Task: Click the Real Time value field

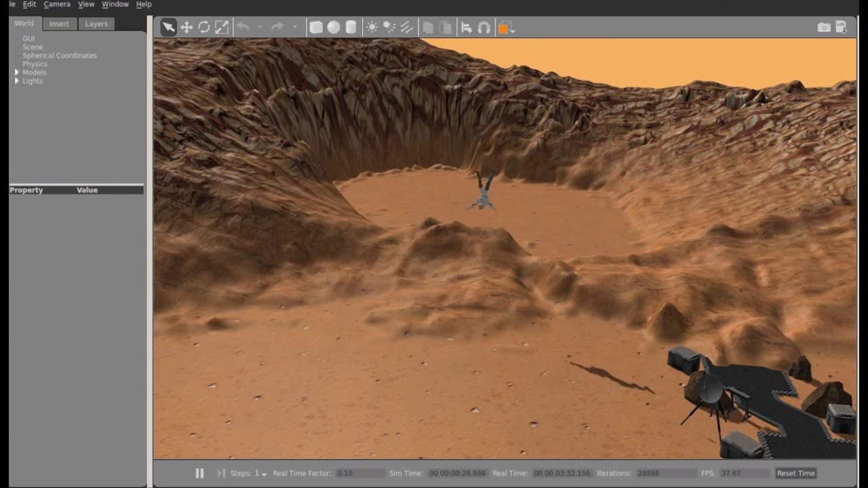Action: 562,473
